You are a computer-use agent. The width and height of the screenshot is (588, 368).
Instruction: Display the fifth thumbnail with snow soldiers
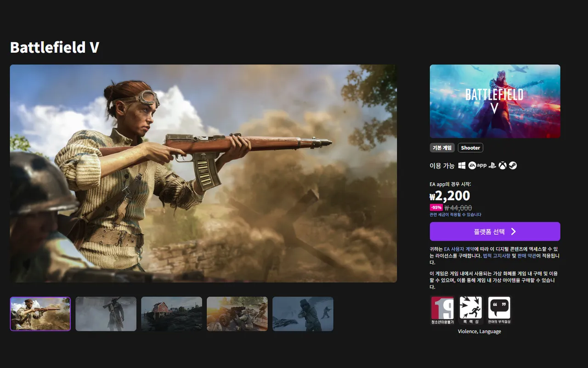(303, 314)
